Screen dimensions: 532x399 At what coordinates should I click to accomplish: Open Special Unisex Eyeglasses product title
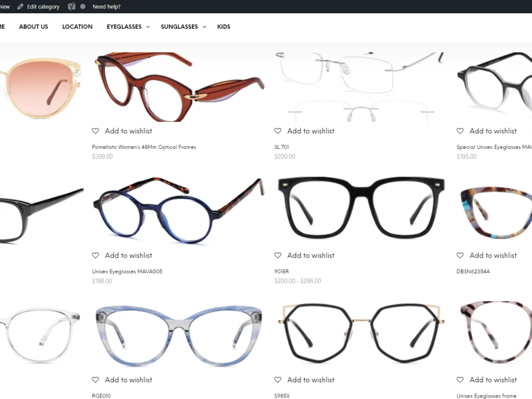click(x=494, y=147)
